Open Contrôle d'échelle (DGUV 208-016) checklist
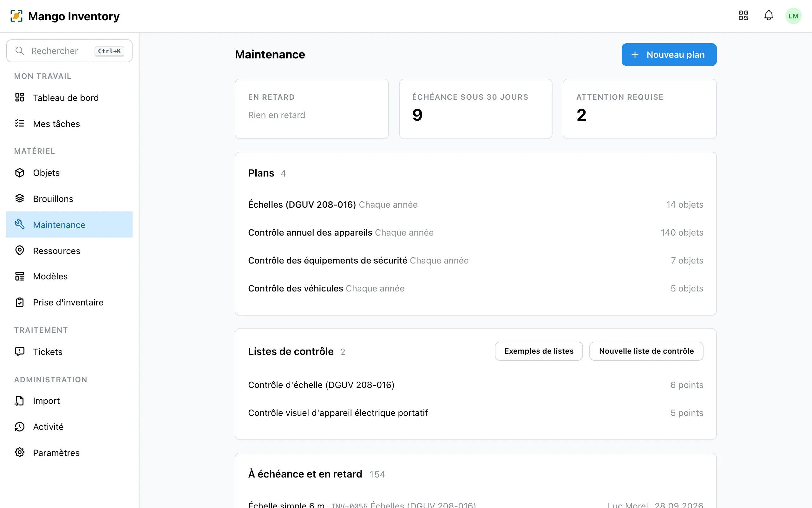The height and width of the screenshot is (508, 812). tap(475, 385)
